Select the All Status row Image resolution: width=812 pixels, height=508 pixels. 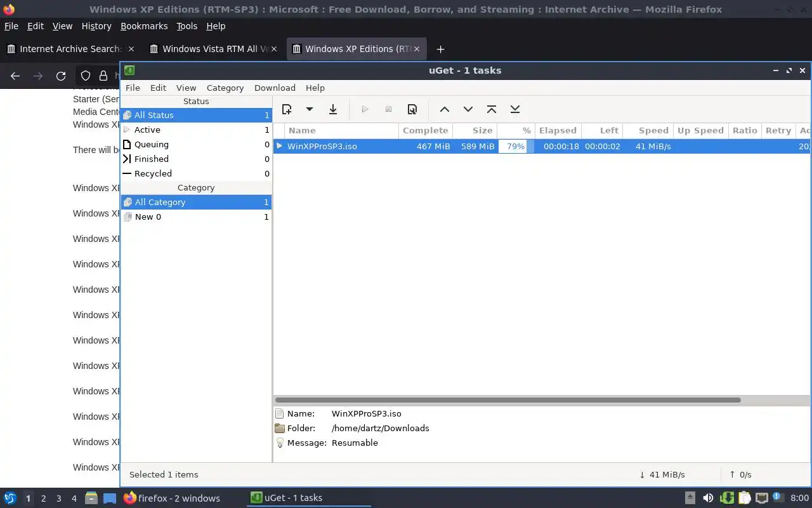point(196,115)
